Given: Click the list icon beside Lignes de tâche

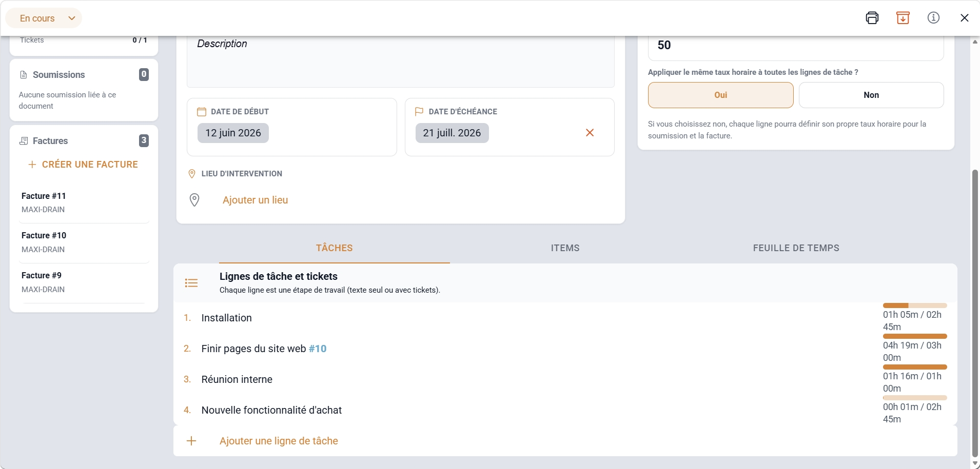Looking at the screenshot, I should pos(191,283).
